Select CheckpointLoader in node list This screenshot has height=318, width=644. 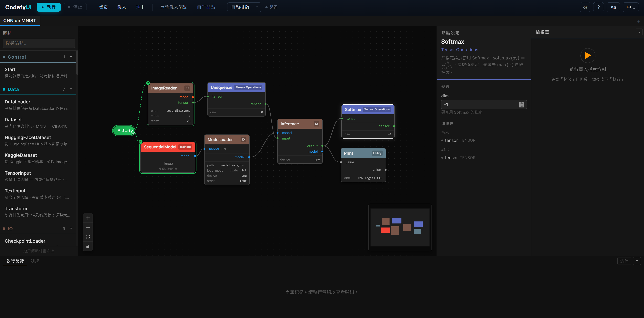pos(38,241)
